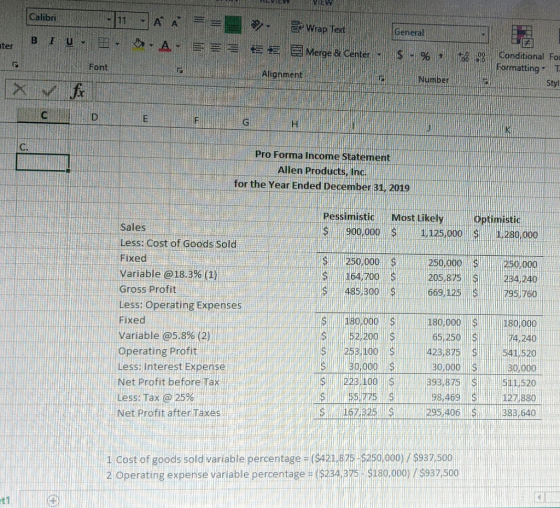The height and width of the screenshot is (508, 560).
Task: Select column C header
Action: [x=44, y=115]
